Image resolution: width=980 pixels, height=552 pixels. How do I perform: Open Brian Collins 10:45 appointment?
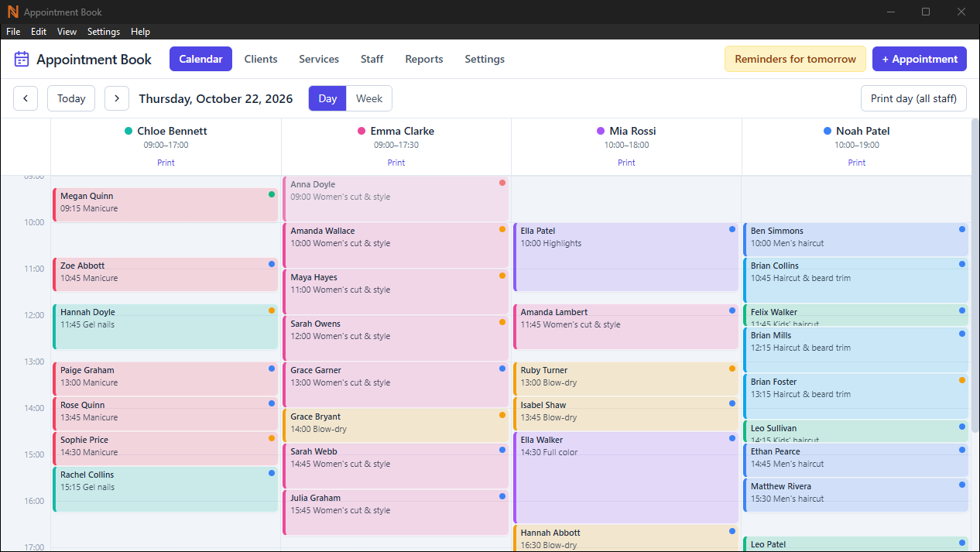click(856, 279)
